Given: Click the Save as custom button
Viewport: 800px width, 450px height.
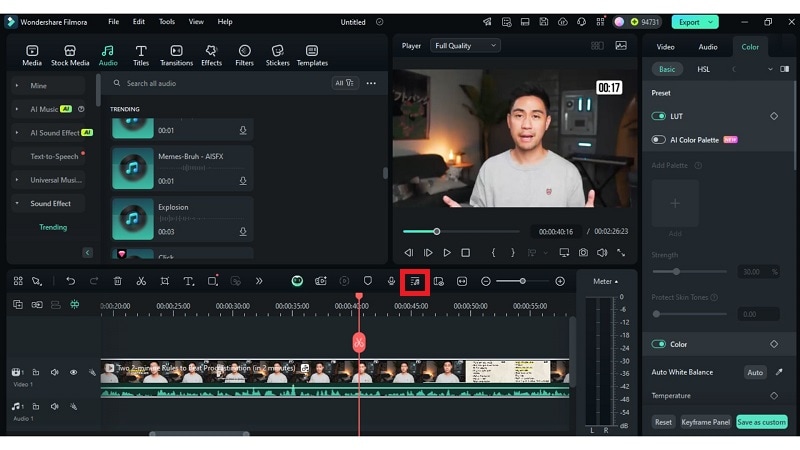Looking at the screenshot, I should (762, 422).
